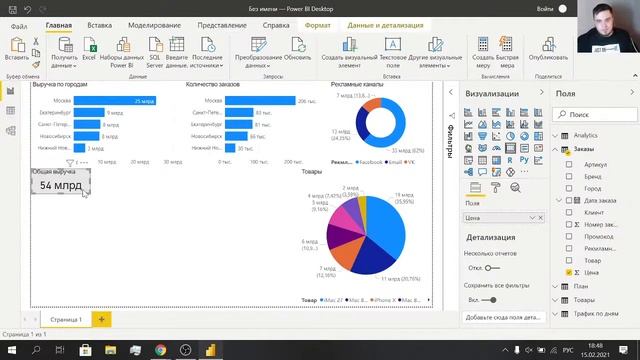Open Chrome from the Windows taskbar

point(160,350)
